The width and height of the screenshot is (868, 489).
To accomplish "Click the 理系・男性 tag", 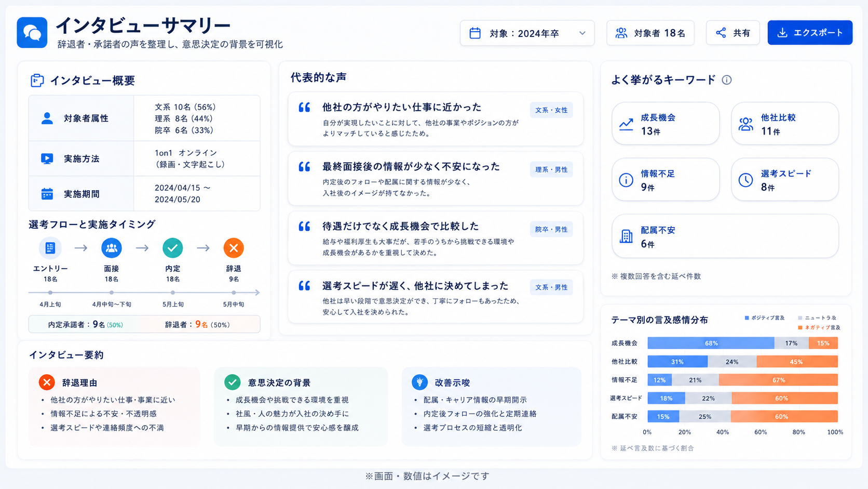I will (x=551, y=169).
